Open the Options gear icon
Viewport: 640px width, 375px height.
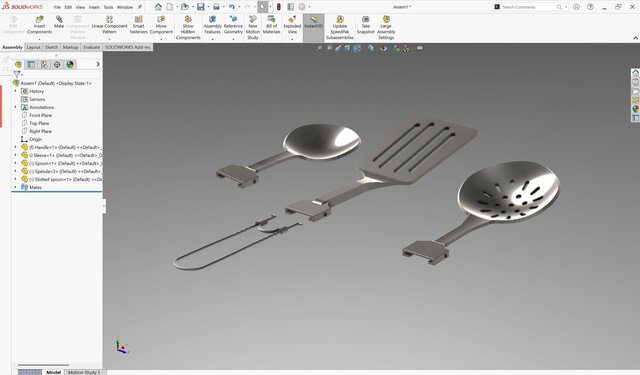[302, 7]
